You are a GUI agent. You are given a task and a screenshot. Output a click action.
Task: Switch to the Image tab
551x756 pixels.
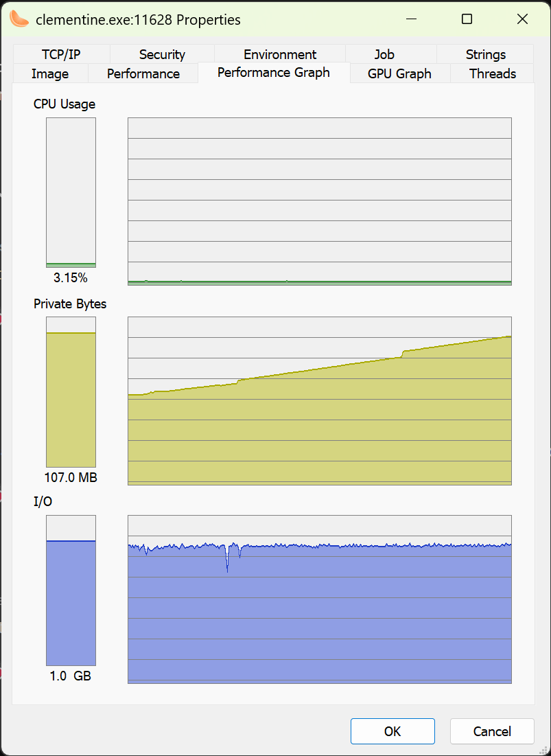[x=50, y=73]
